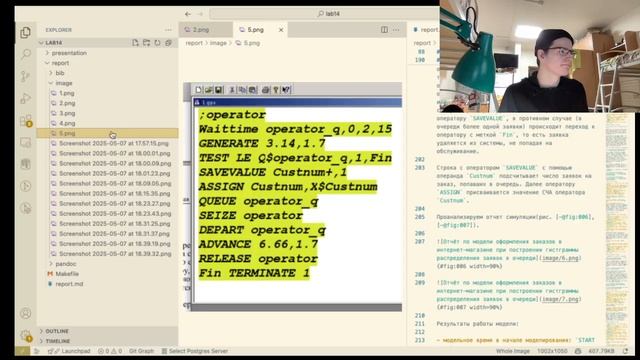The height and width of the screenshot is (360, 640).
Task: Click the remote window indicator in status bar
Action: (22, 351)
